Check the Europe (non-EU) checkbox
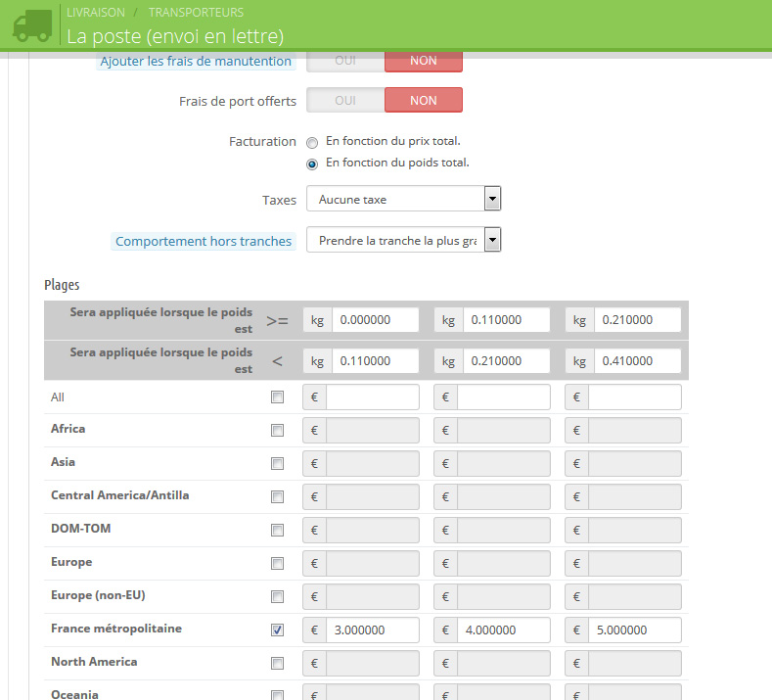This screenshot has height=700, width=772. click(277, 596)
